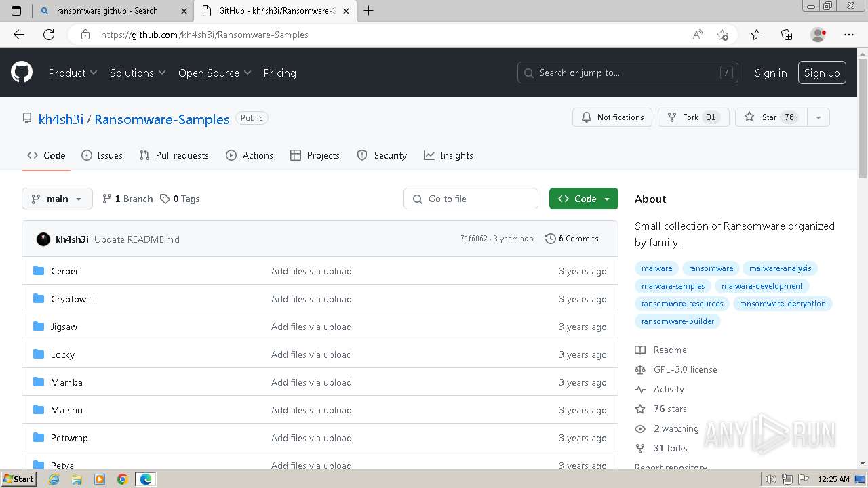The image size is (868, 488).
Task: Open the Ransomware-Samples repository link
Action: coord(162,119)
